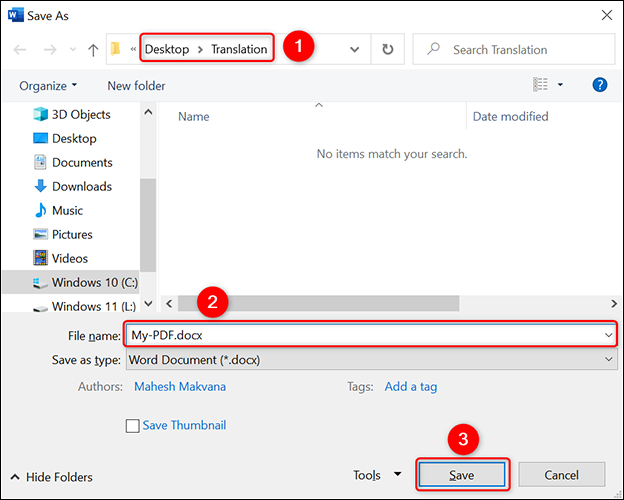The height and width of the screenshot is (500, 624).
Task: Click the Up one level arrow icon
Action: [93, 49]
